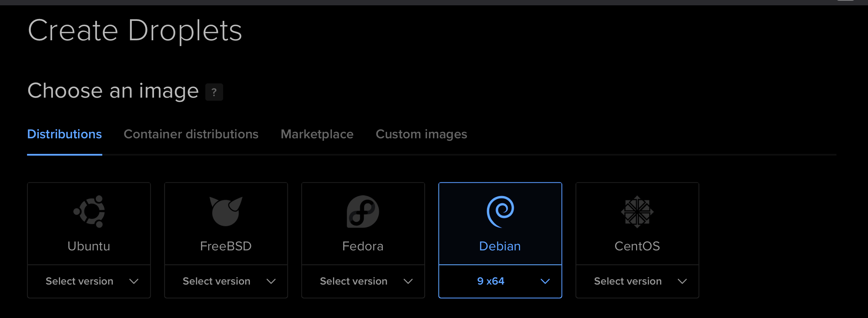868x318 pixels.
Task: Choose the Fedora label text
Action: pyautogui.click(x=363, y=246)
